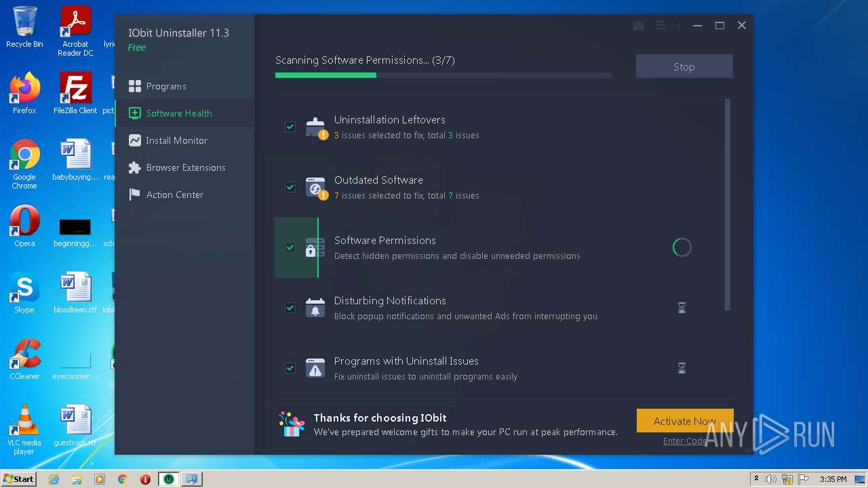Open the toolbox icon in title bar

click(x=638, y=25)
